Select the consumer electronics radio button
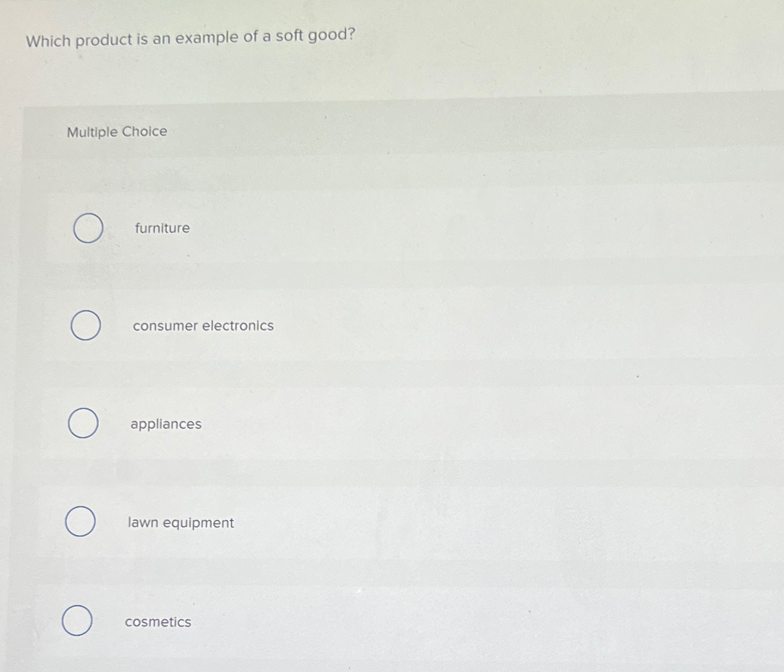This screenshot has width=784, height=672. 86,326
